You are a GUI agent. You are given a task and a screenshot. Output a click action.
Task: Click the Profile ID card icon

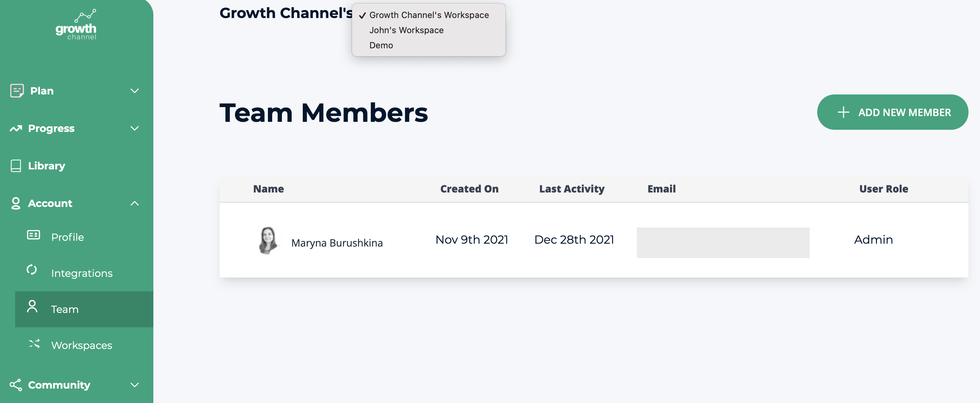tap(33, 235)
